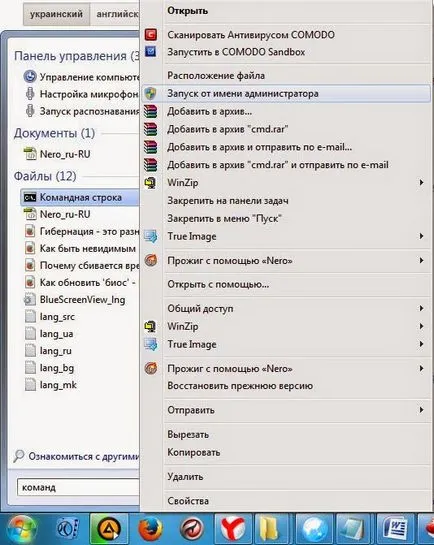Select Вырезать in the context menu
This screenshot has height=545, width=434.
pyautogui.click(x=286, y=434)
